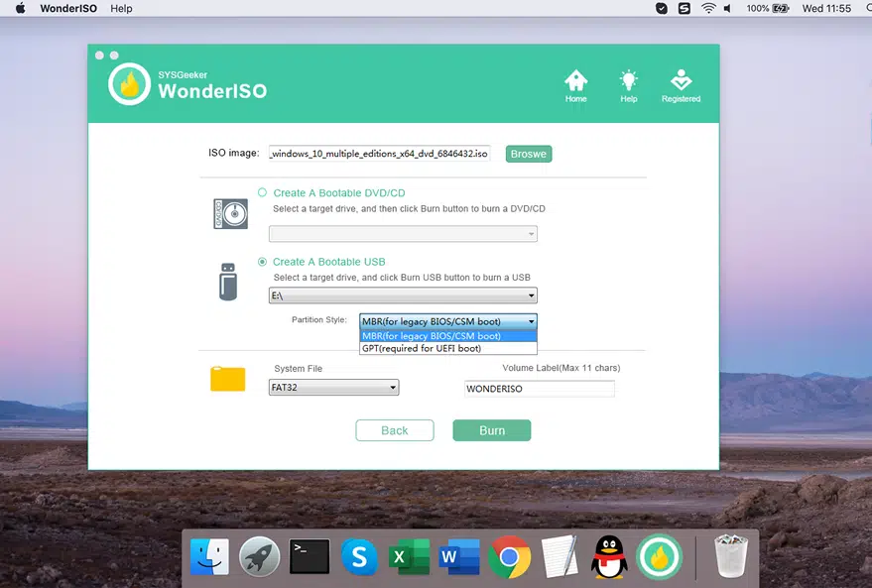Viewport: 872px width, 588px height.
Task: Choose MBR(for legacy BIOS/CSM boot) option
Action: pyautogui.click(x=447, y=336)
